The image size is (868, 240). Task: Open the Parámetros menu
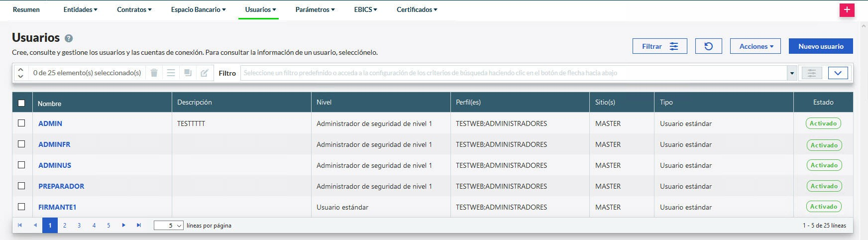coord(315,9)
